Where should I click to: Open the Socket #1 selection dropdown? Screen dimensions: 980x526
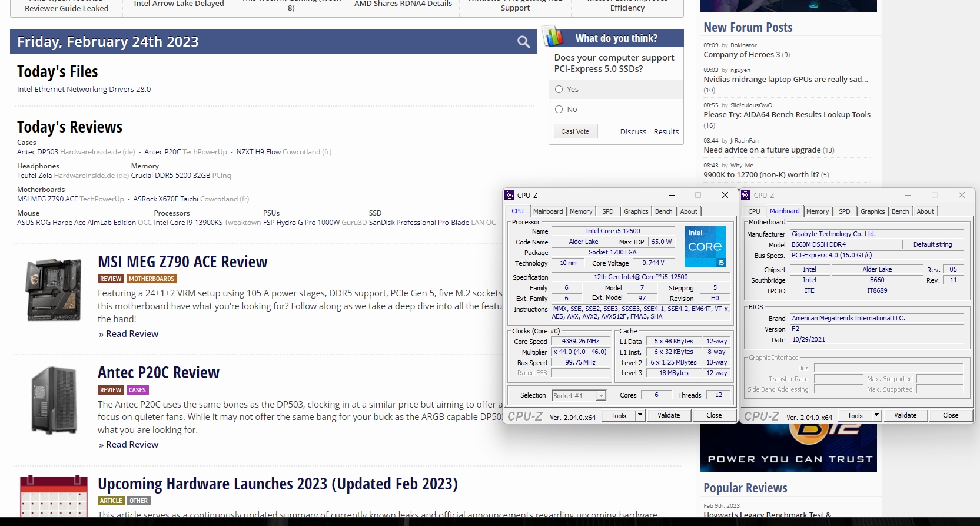(579, 396)
